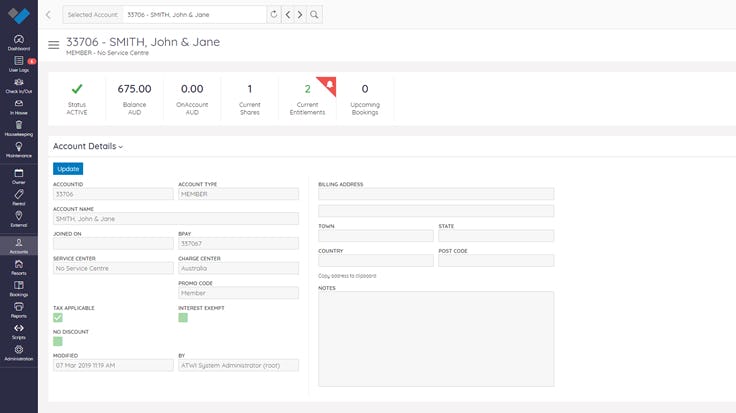This screenshot has width=736, height=413.
Task: Click the green Status ACTIVE checkmark
Action: tap(77, 89)
